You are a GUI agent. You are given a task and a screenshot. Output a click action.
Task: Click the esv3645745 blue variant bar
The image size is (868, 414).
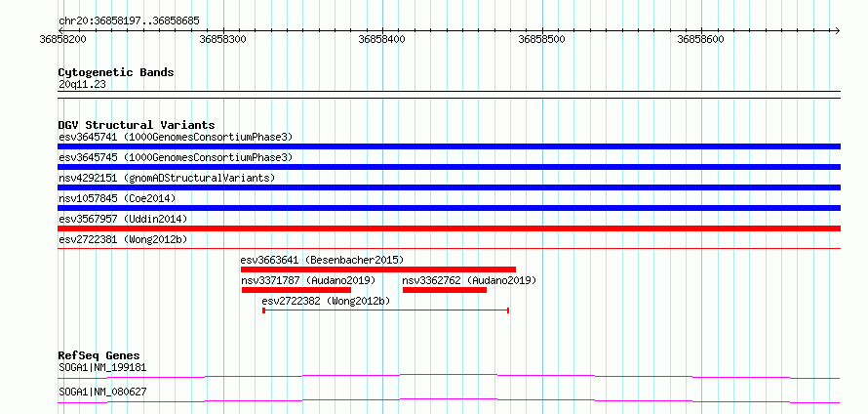[x=449, y=167]
